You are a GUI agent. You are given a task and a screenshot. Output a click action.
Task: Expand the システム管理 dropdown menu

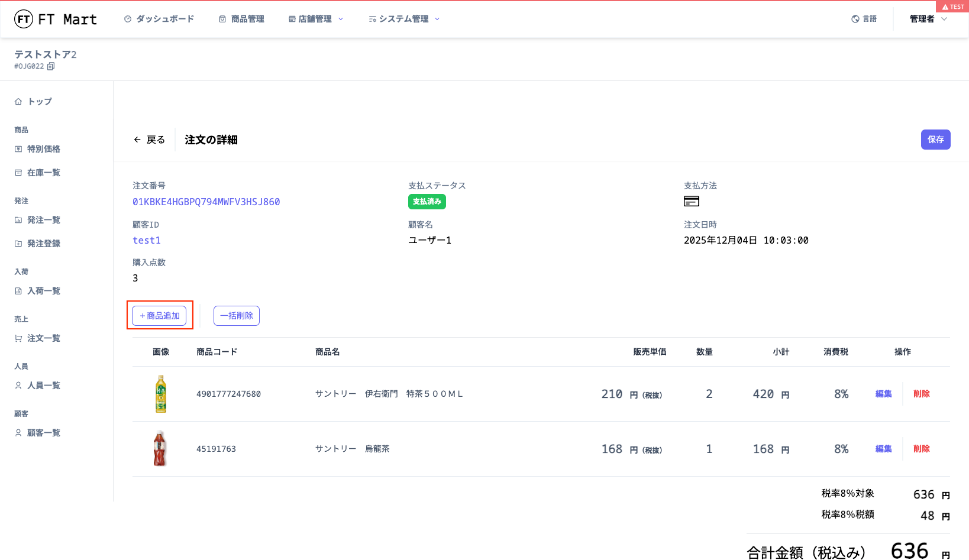coord(405,19)
